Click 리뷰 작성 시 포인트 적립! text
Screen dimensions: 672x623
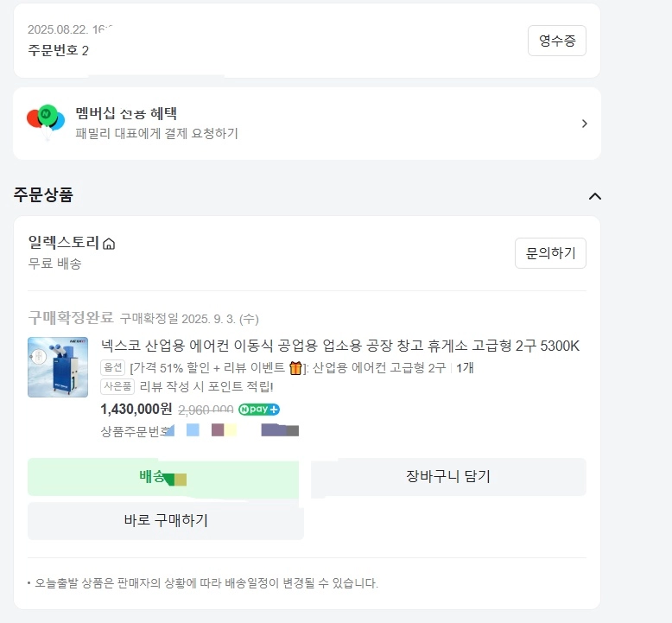[206, 387]
